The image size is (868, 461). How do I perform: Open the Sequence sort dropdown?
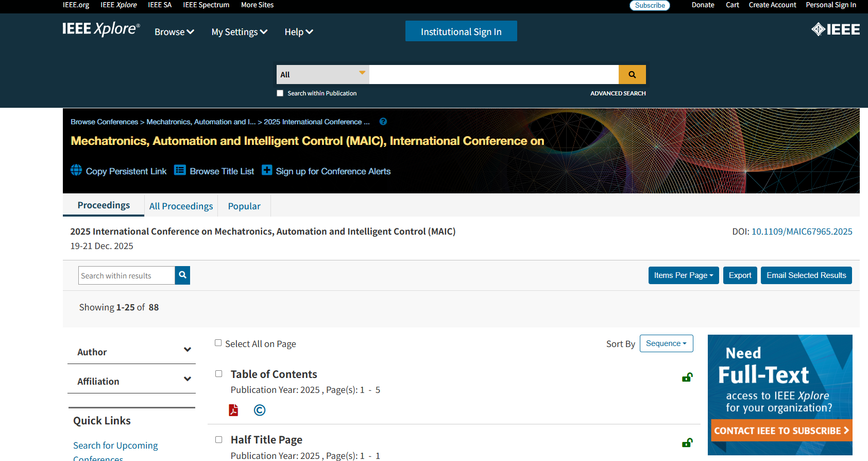[x=667, y=343]
